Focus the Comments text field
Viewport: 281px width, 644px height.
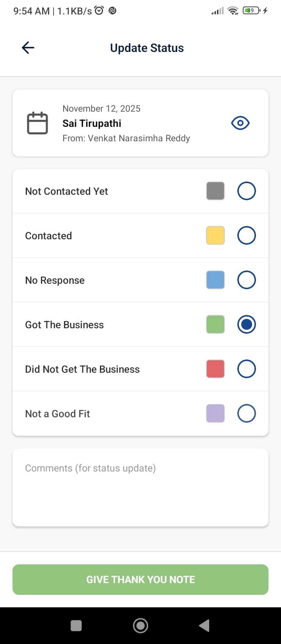(140, 487)
